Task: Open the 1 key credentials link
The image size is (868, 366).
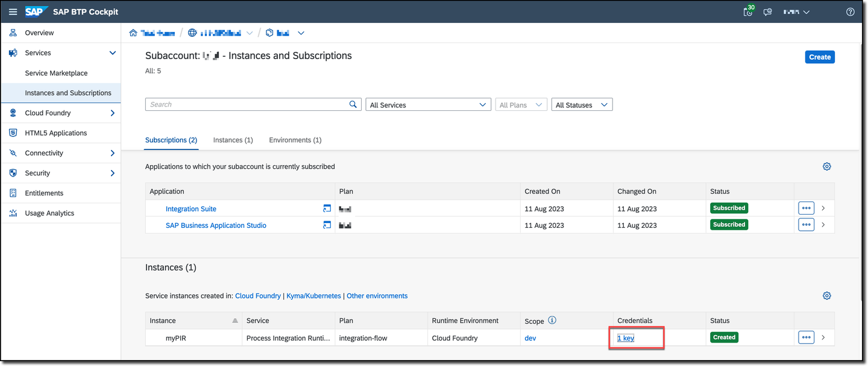Action: click(626, 338)
